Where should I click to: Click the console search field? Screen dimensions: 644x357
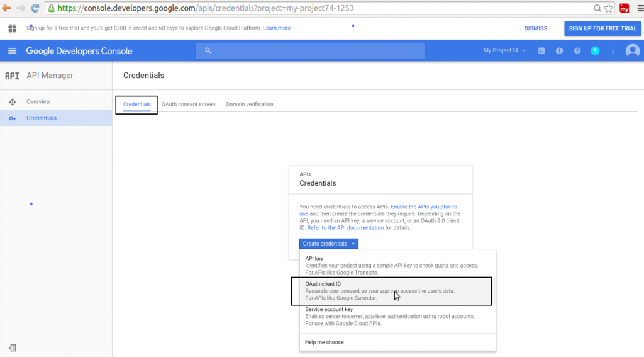(x=310, y=51)
